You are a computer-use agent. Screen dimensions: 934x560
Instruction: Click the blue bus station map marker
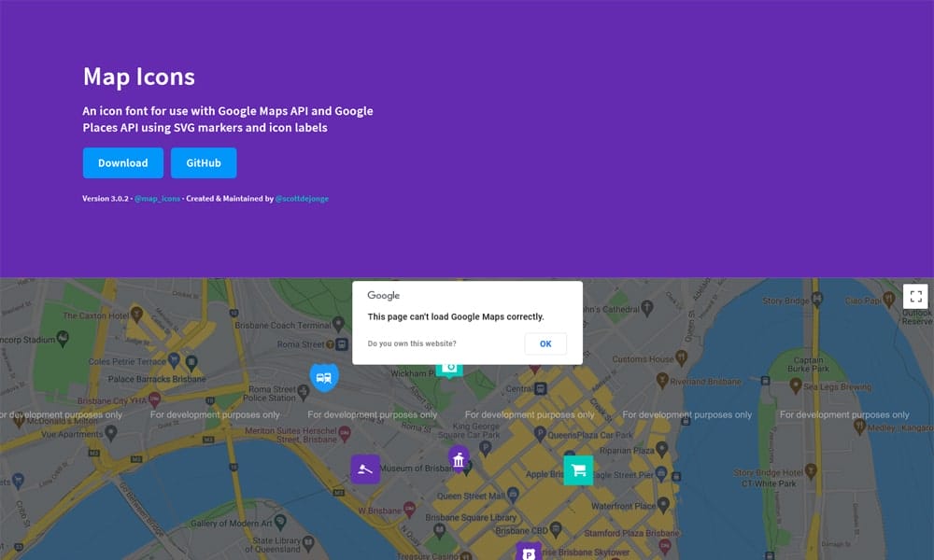(x=323, y=378)
